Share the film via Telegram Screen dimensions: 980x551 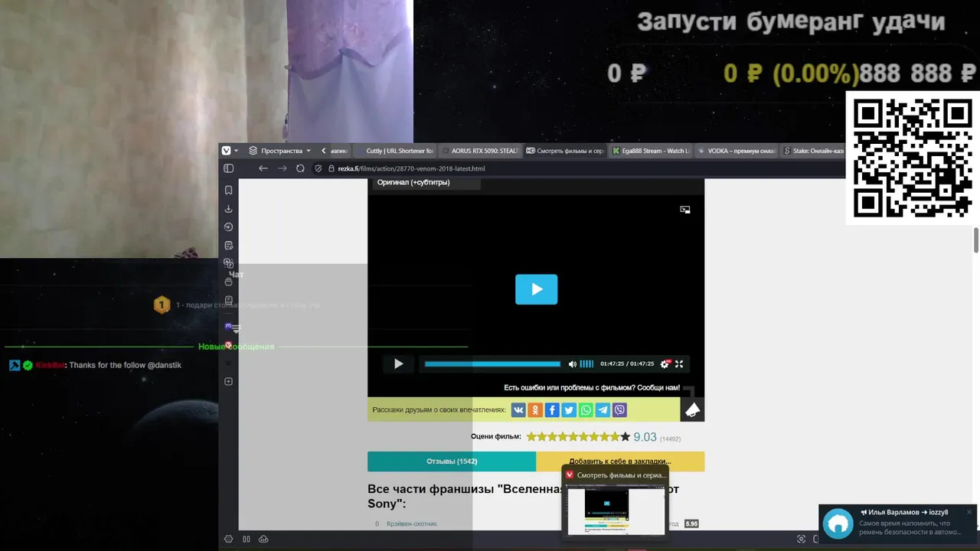point(603,410)
